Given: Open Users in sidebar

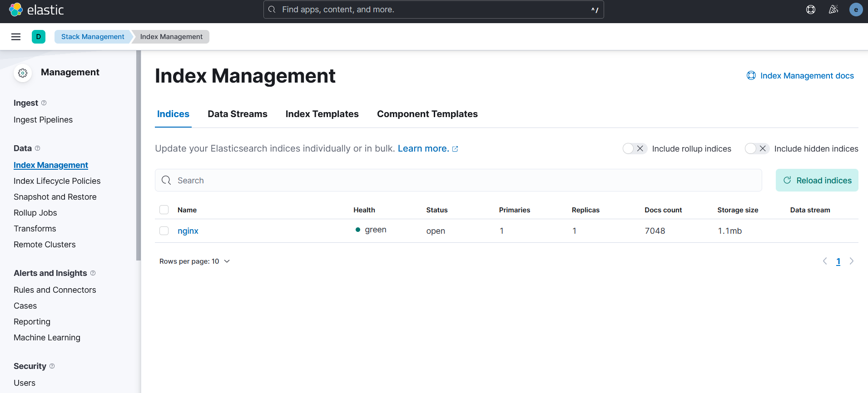Looking at the screenshot, I should (25, 383).
